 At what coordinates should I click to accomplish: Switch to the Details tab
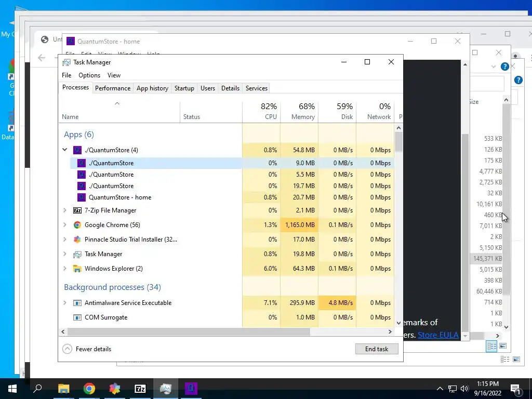point(230,88)
